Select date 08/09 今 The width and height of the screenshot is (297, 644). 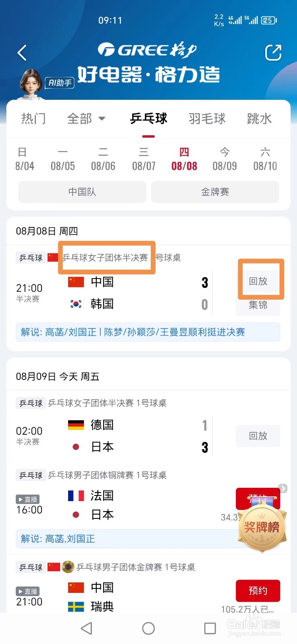tap(224, 159)
